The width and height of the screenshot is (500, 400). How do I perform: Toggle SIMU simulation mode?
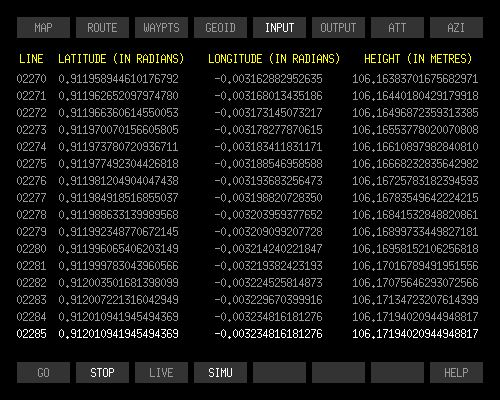[x=220, y=372]
